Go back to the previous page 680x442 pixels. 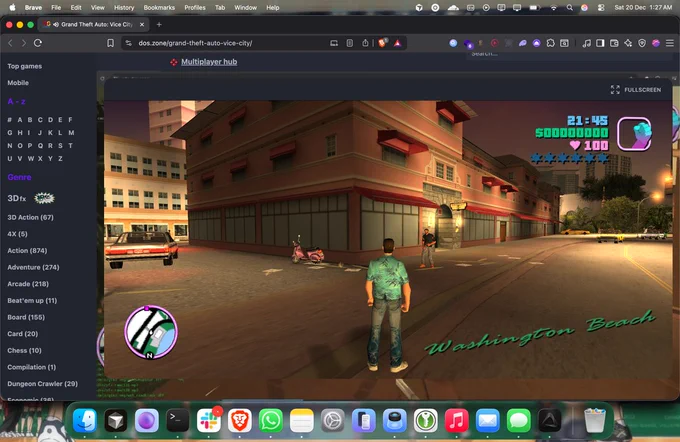coord(10,43)
